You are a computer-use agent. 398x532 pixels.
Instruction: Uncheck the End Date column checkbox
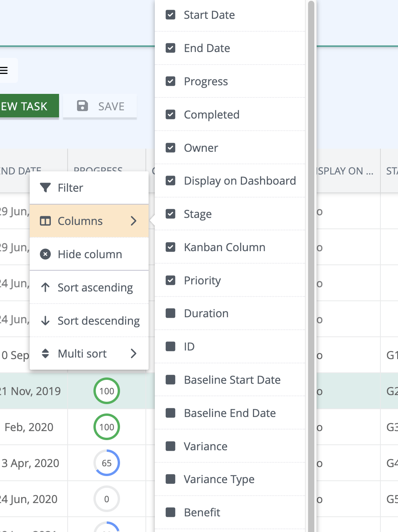[x=170, y=48]
